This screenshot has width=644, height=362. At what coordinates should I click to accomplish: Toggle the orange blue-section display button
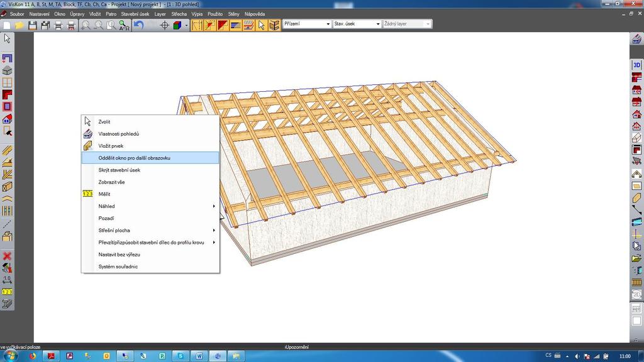point(235,25)
